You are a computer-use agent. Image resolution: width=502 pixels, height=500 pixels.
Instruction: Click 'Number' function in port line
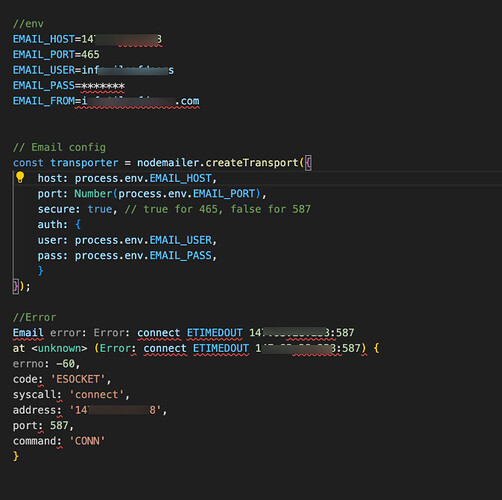point(93,194)
